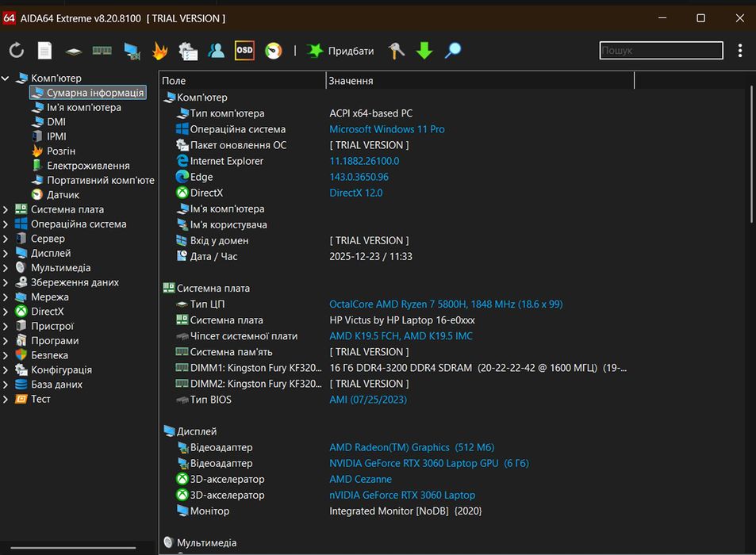The height and width of the screenshot is (555, 756).
Task: Open the NVIDIA GeForce RTX 3060 Laptop GPU link
Action: tap(429, 463)
